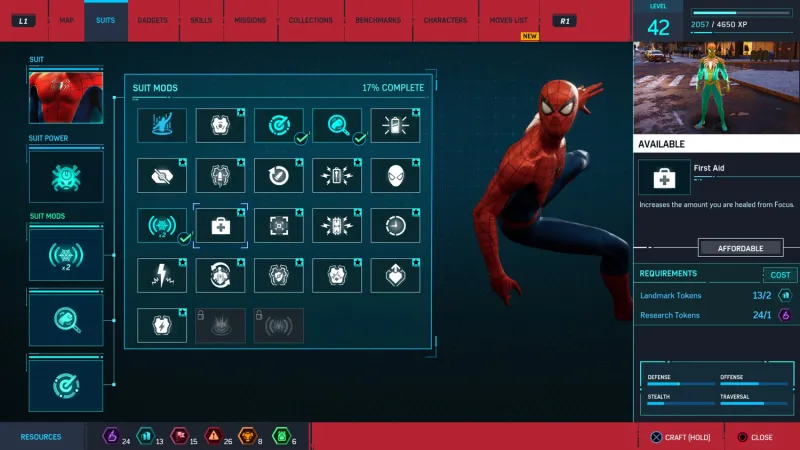Select the First Aid medkit mod in grid
This screenshot has width=800, height=450.
click(x=220, y=226)
